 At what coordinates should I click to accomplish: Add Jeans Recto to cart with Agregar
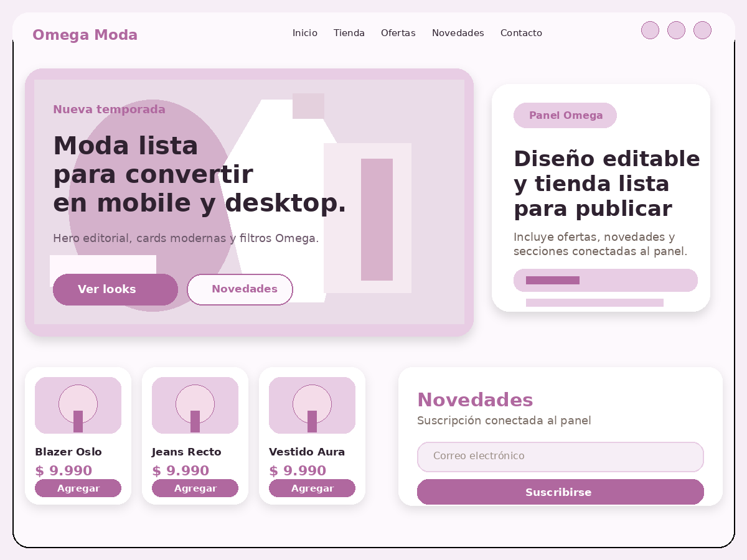tap(195, 488)
